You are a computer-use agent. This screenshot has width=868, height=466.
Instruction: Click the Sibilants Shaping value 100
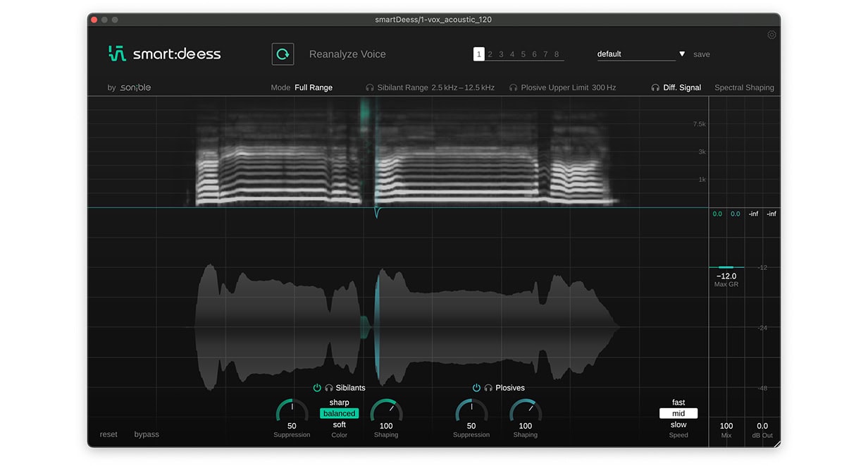click(x=386, y=426)
